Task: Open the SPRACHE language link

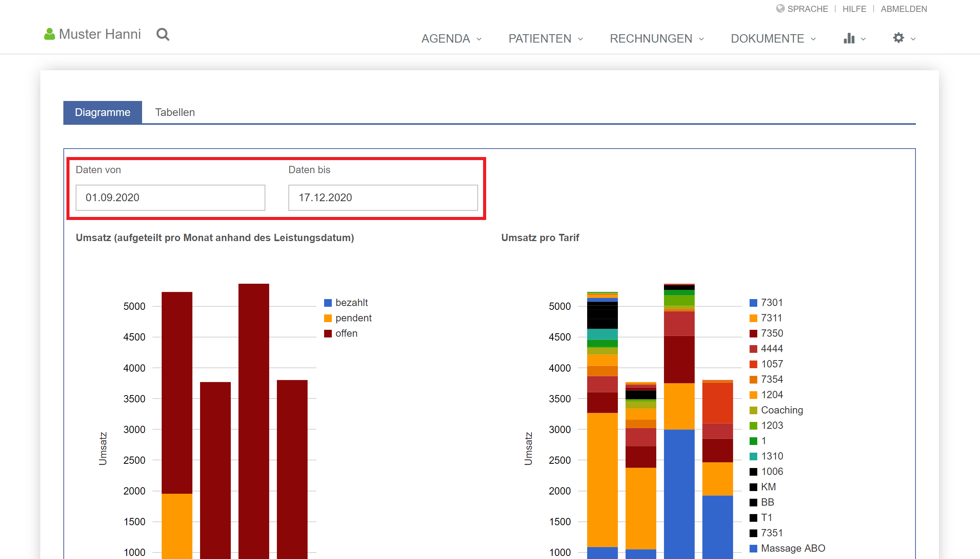Action: coord(808,9)
